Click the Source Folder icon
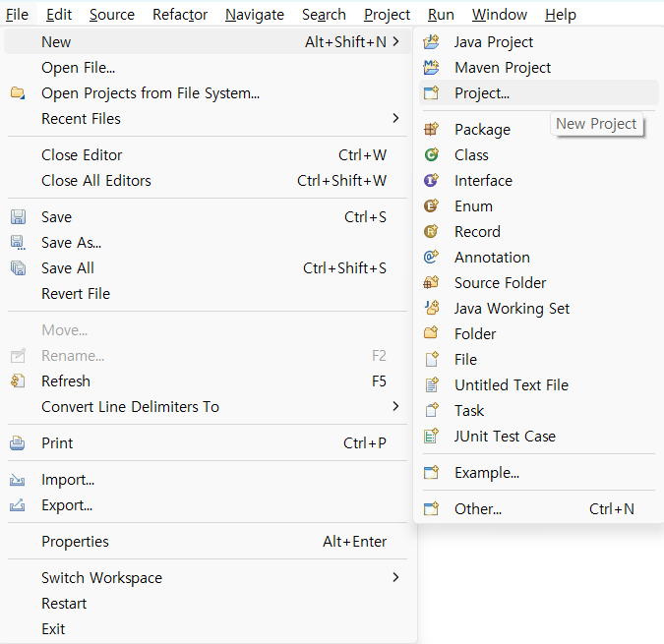 tap(431, 282)
